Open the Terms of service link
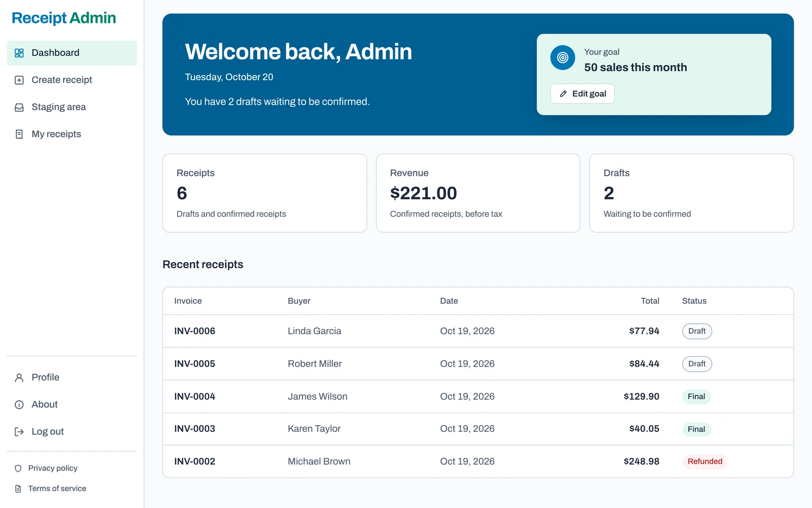 click(57, 489)
